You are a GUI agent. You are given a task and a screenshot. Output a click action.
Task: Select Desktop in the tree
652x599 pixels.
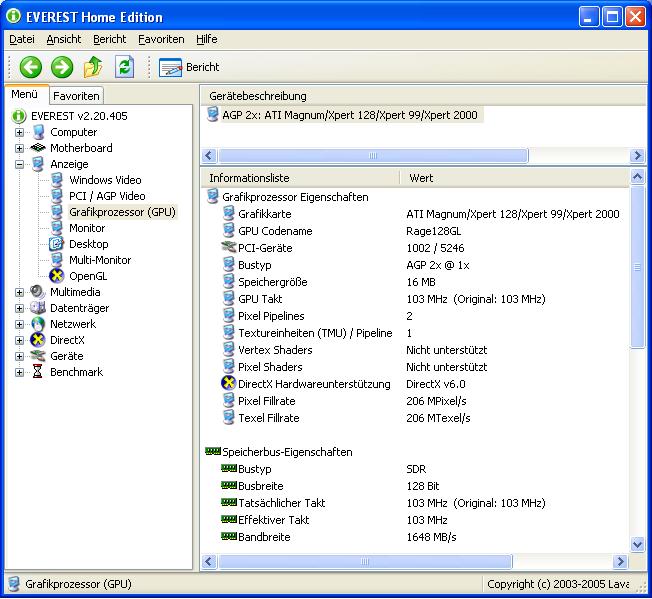[x=89, y=244]
